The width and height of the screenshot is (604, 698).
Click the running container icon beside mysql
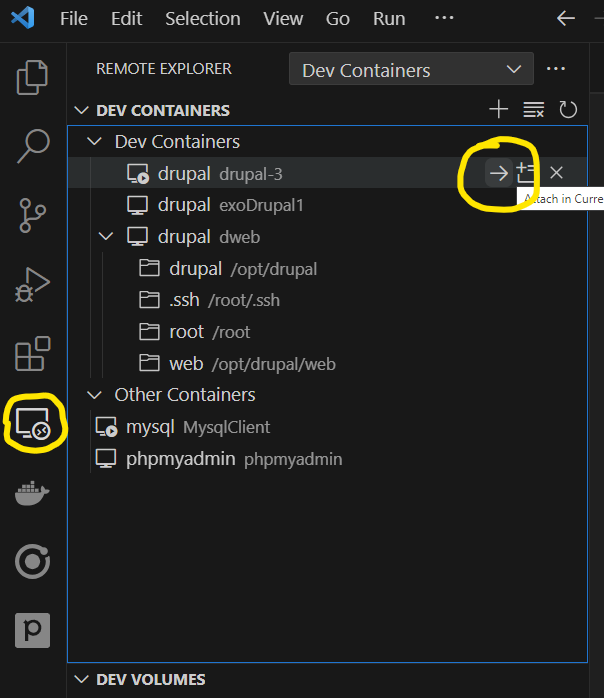coord(106,427)
